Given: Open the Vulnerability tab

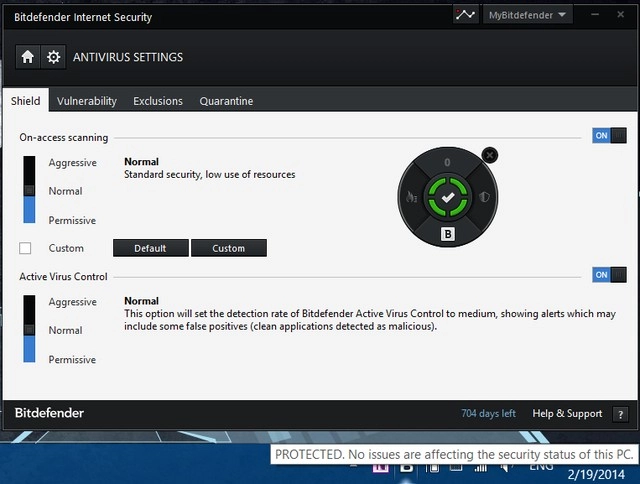Looking at the screenshot, I should click(87, 101).
